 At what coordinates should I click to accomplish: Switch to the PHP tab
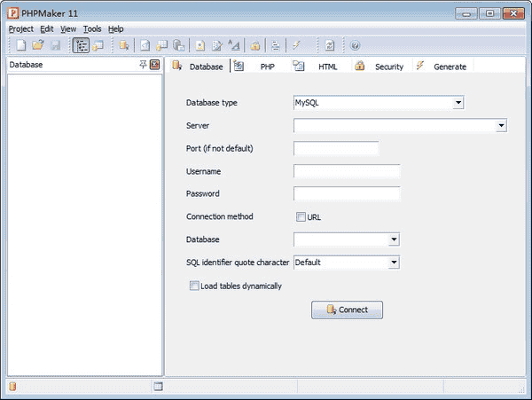(267, 67)
